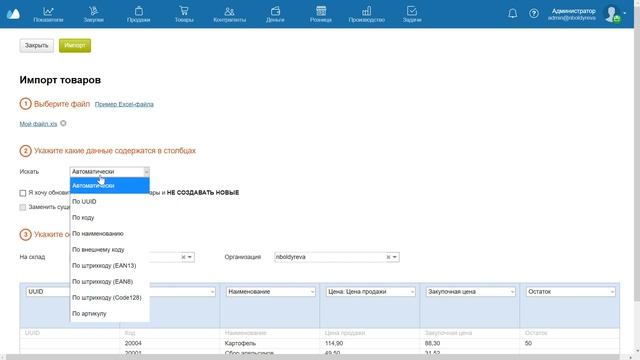Image resolution: width=640 pixels, height=360 pixels.
Task: Open the Закупки section
Action: 93,14
